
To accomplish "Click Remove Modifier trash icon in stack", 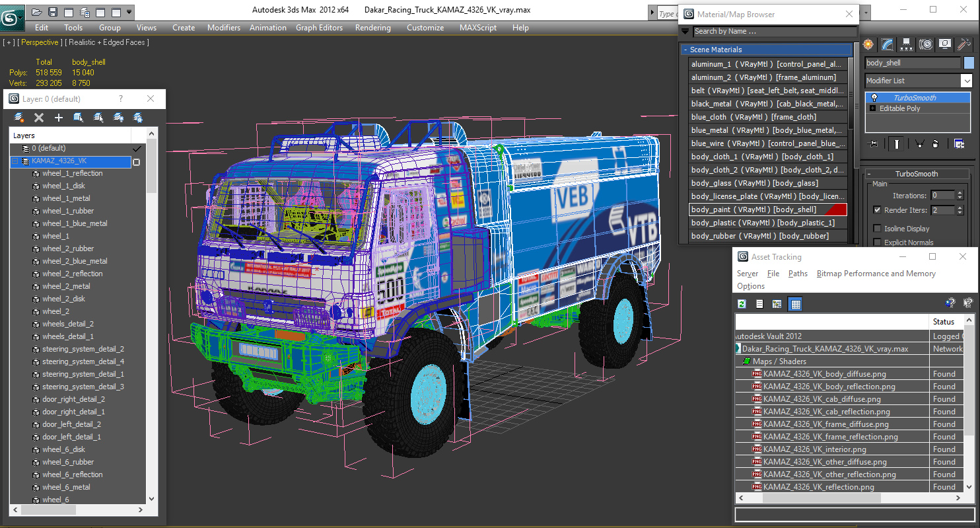I will 936,143.
